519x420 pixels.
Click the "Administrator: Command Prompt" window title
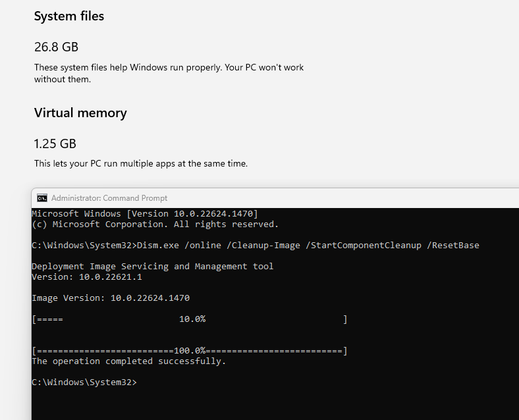[x=109, y=197]
